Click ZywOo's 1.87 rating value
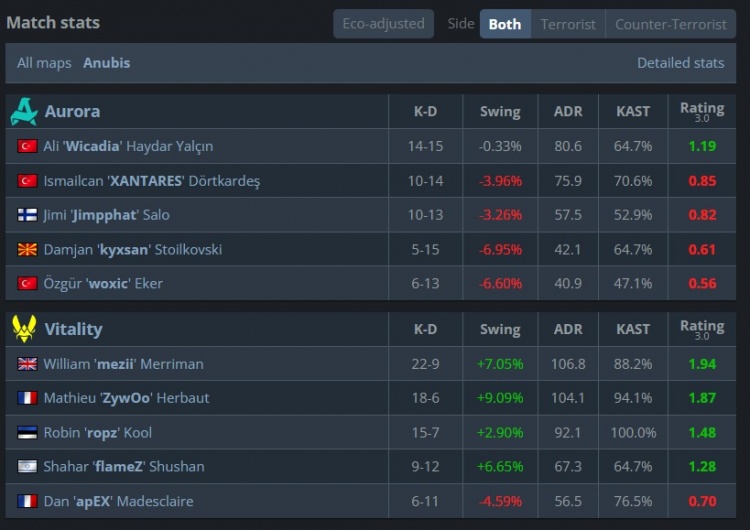The height and width of the screenshot is (530, 750). point(702,398)
